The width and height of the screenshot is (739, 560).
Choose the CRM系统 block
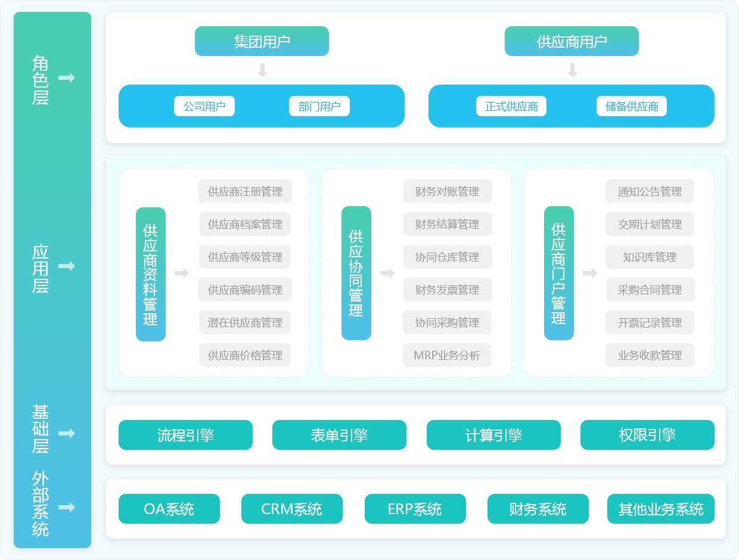(x=292, y=509)
